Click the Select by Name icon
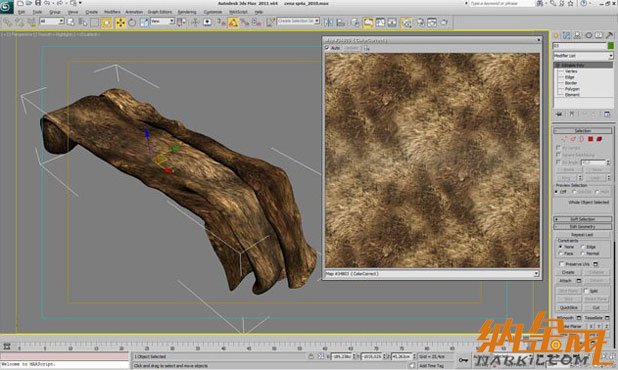Image resolution: width=618 pixels, height=370 pixels. click(x=82, y=22)
